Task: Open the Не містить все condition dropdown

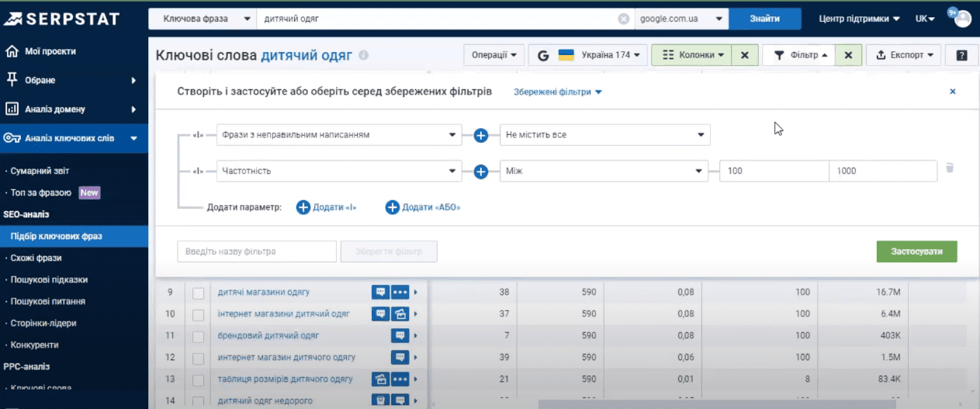Action: (605, 135)
